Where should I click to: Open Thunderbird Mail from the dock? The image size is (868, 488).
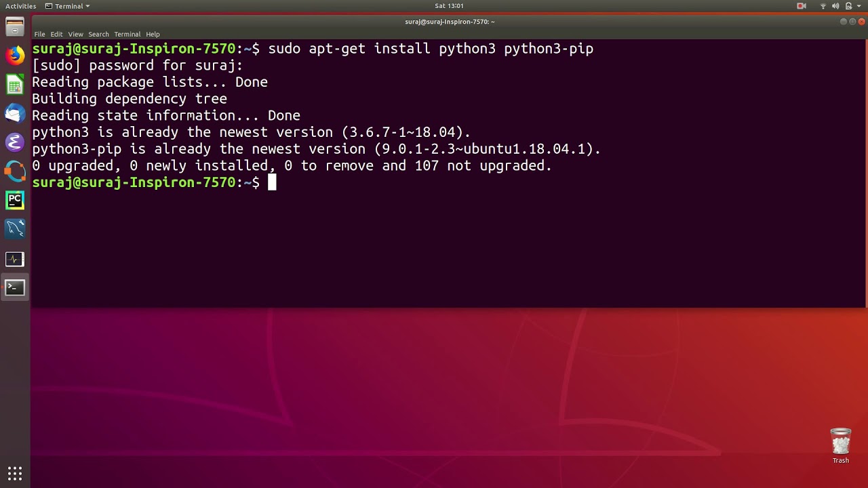(14, 113)
